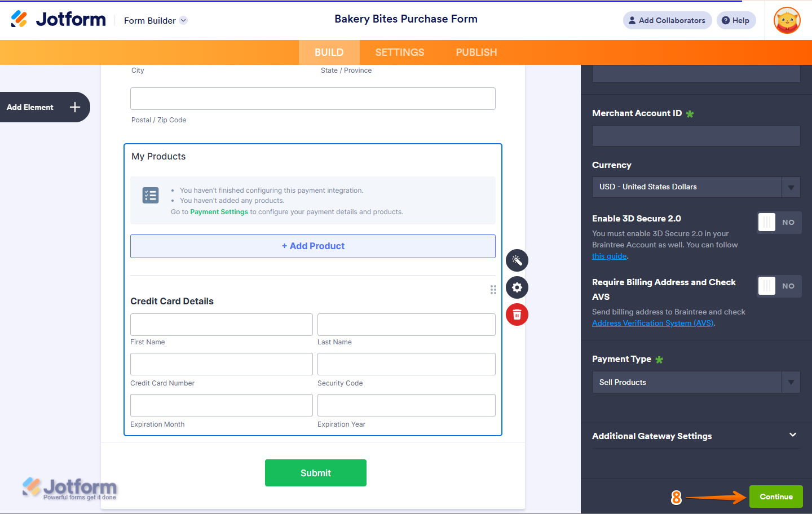Viewport: 812px width, 514px height.
Task: Open the Payment Type dropdown
Action: click(x=696, y=382)
